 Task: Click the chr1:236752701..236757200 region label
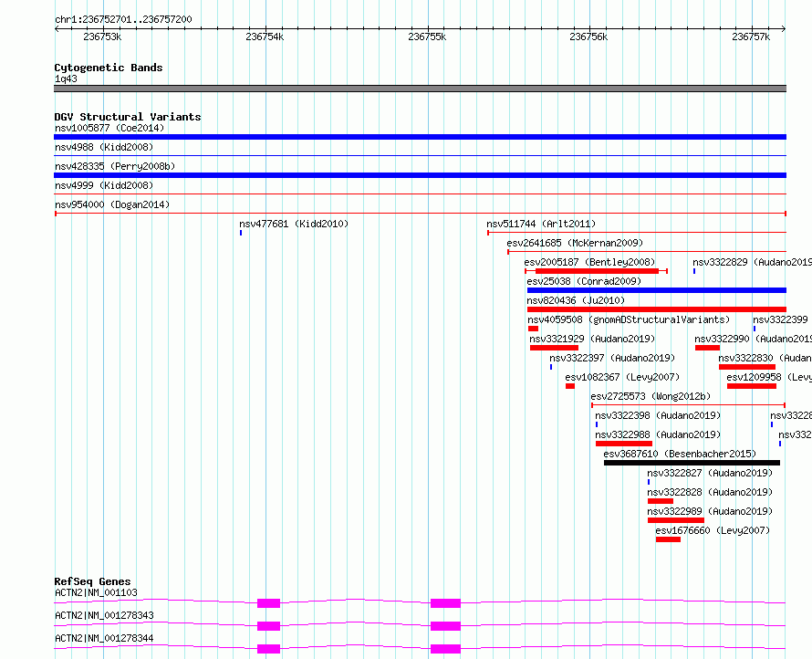pyautogui.click(x=123, y=20)
